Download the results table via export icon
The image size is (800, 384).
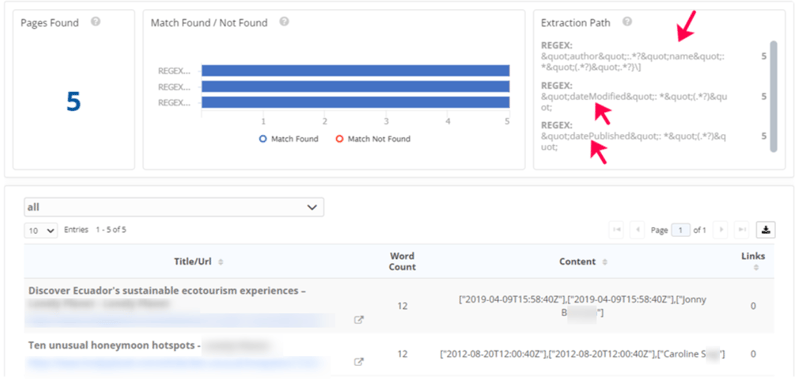coord(766,230)
